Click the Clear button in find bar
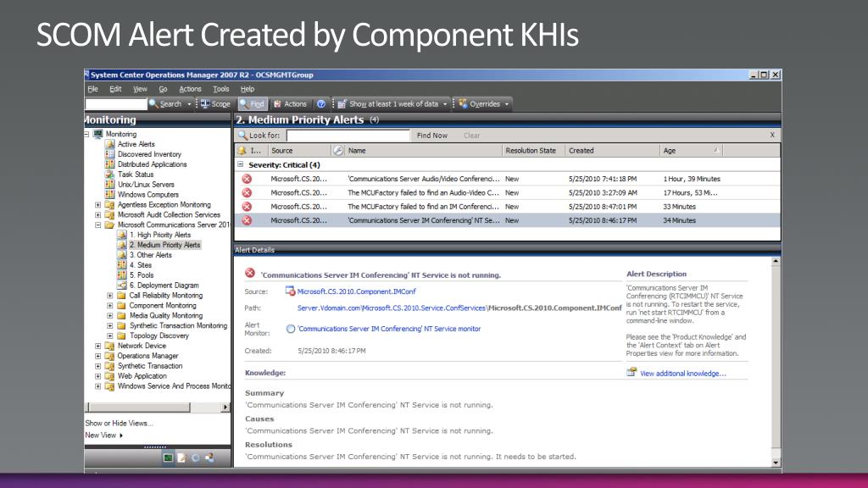868x488 pixels. [x=471, y=136]
